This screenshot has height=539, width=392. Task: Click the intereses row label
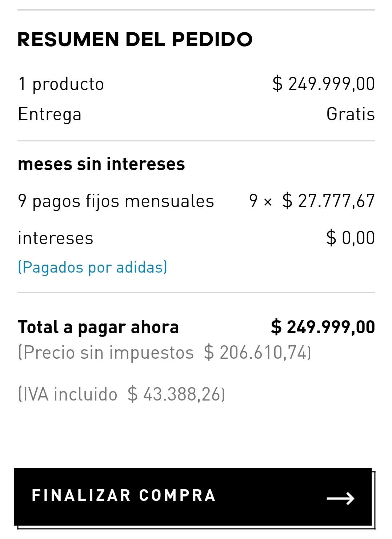coord(56,238)
